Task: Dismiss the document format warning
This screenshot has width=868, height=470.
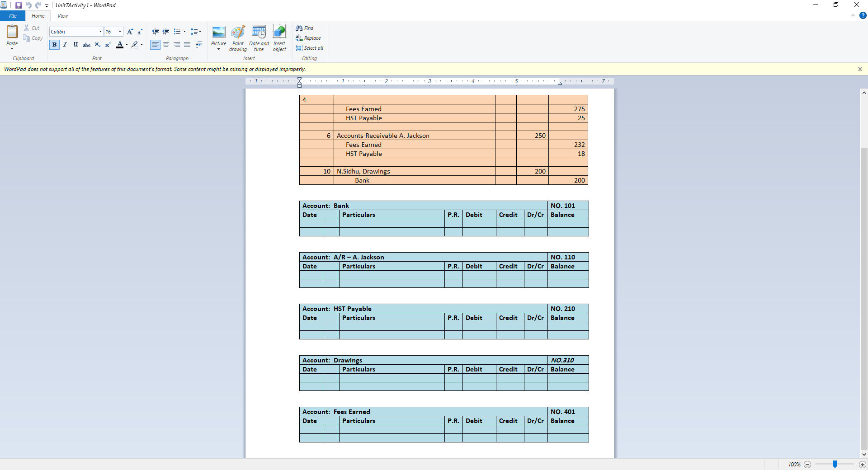Action: point(860,69)
